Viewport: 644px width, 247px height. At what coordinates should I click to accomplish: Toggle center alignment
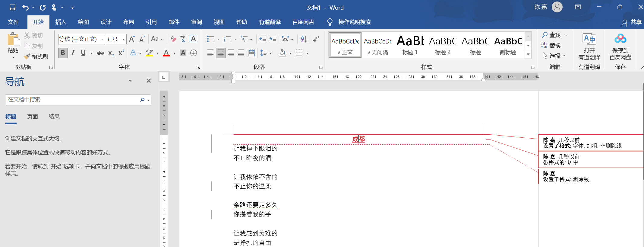pos(221,53)
